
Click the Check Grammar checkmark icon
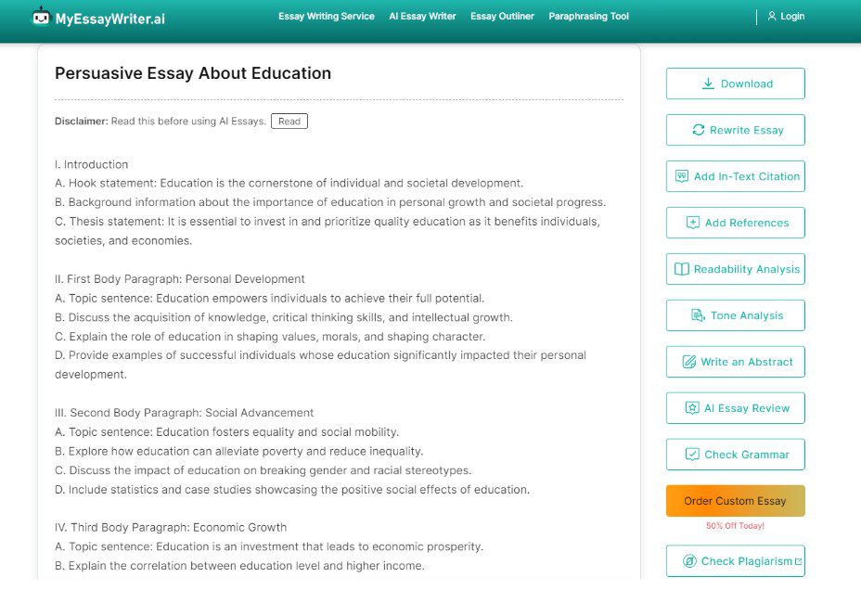(x=692, y=455)
